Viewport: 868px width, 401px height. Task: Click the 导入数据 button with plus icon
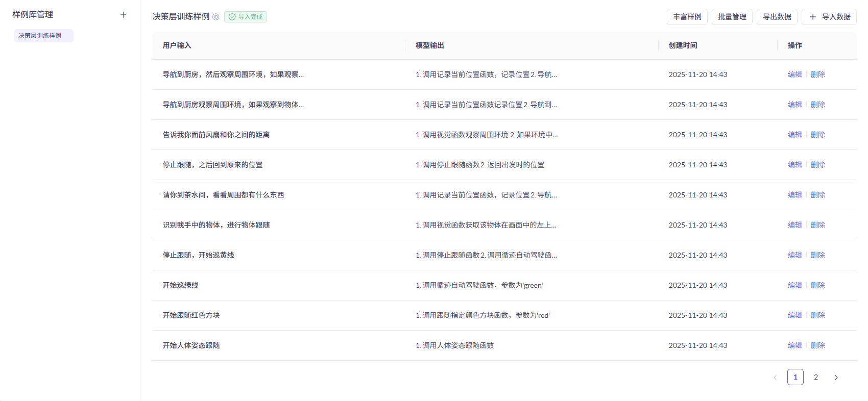pyautogui.click(x=829, y=17)
